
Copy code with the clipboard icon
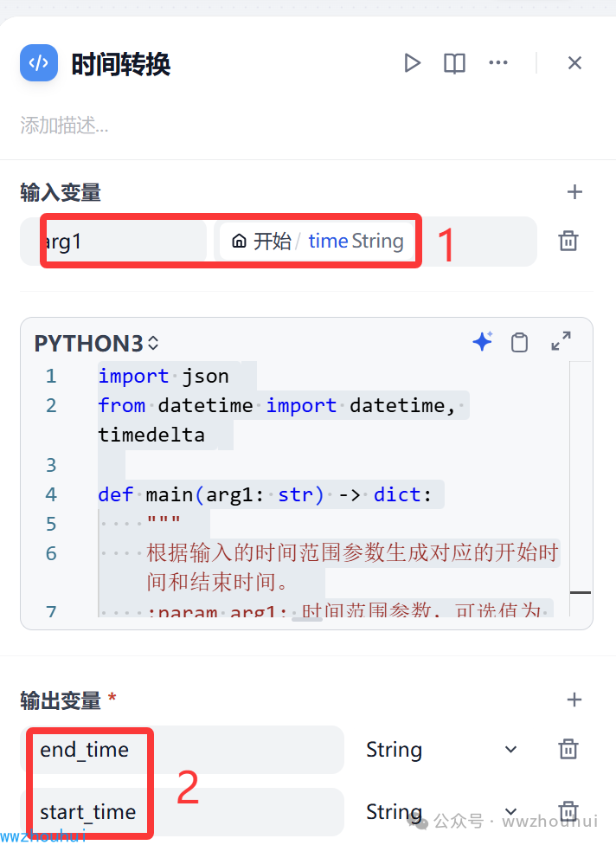coord(519,342)
